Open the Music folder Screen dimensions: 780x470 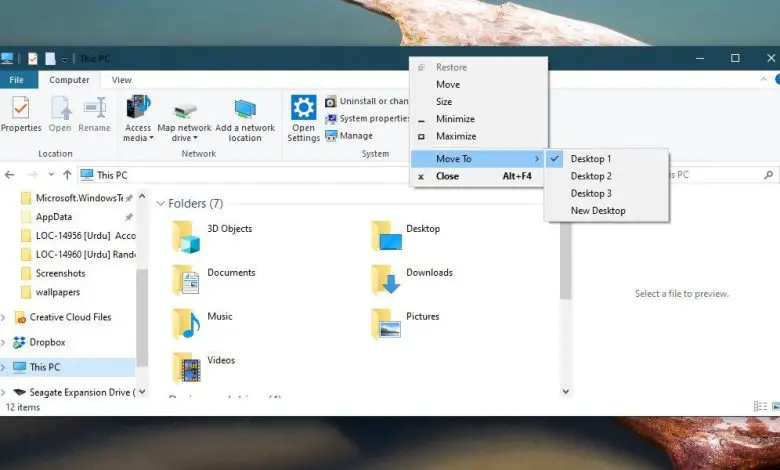click(202, 323)
